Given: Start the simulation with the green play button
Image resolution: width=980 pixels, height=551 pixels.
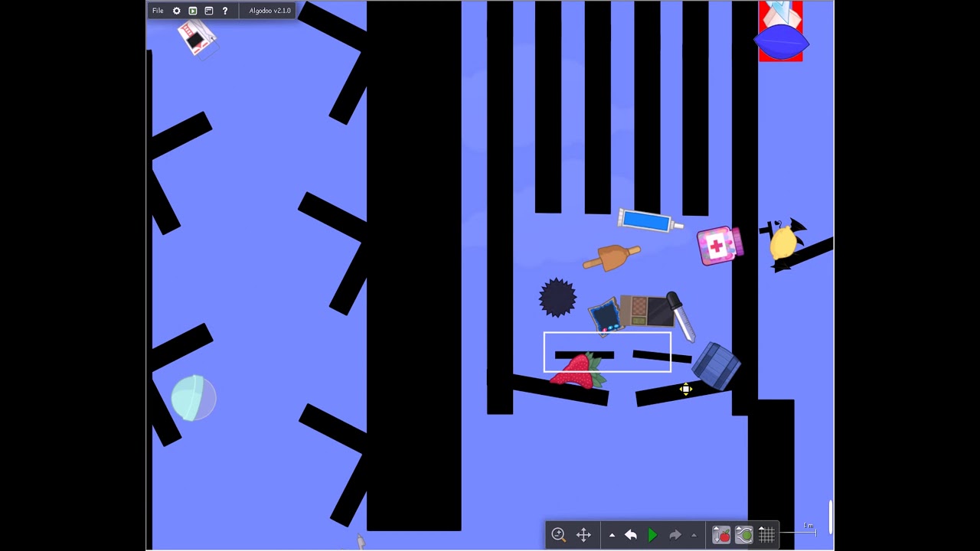Looking at the screenshot, I should 652,535.
